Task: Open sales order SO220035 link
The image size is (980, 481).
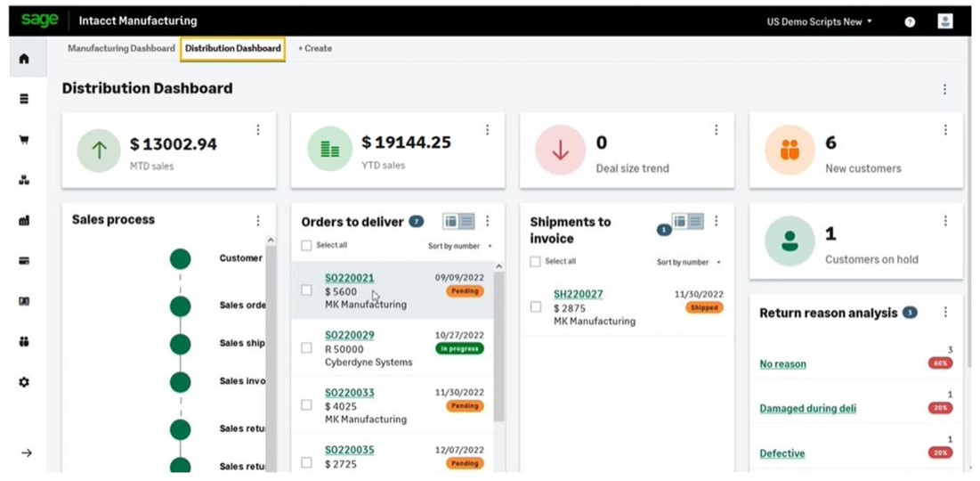Action: pos(350,451)
